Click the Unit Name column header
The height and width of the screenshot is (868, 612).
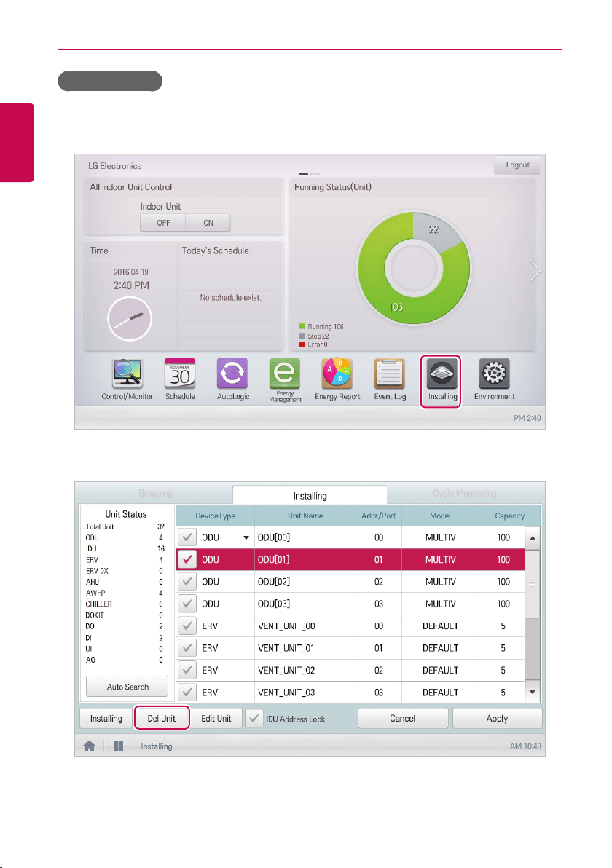305,516
